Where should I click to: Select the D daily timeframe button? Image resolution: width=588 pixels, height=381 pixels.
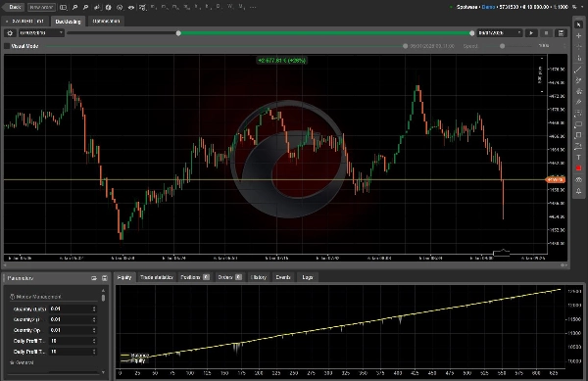pyautogui.click(x=219, y=7)
